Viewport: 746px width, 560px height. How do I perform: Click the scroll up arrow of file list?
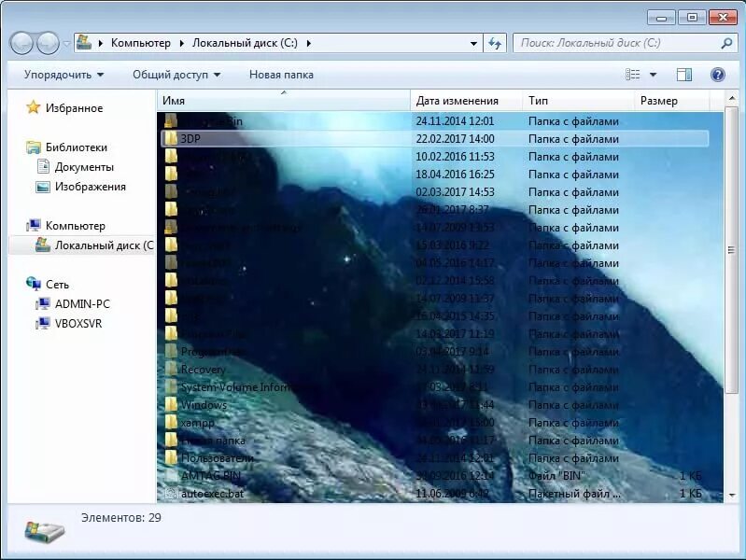click(732, 99)
